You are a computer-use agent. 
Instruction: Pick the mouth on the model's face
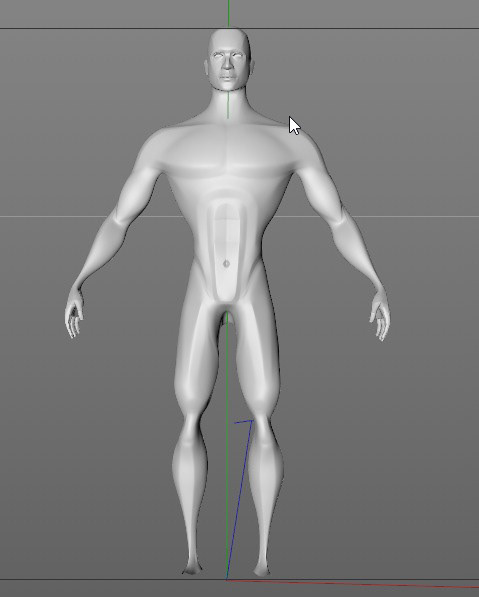click(x=228, y=77)
